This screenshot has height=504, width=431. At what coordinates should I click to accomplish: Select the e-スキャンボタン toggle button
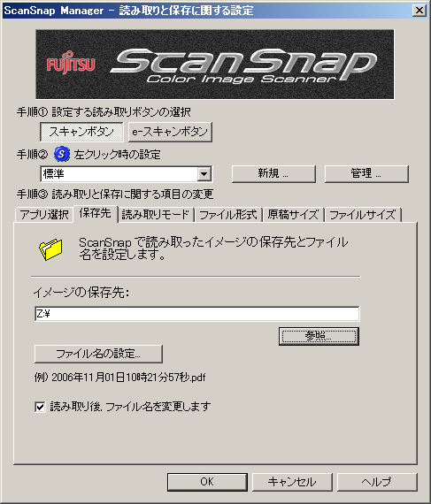click(x=170, y=132)
